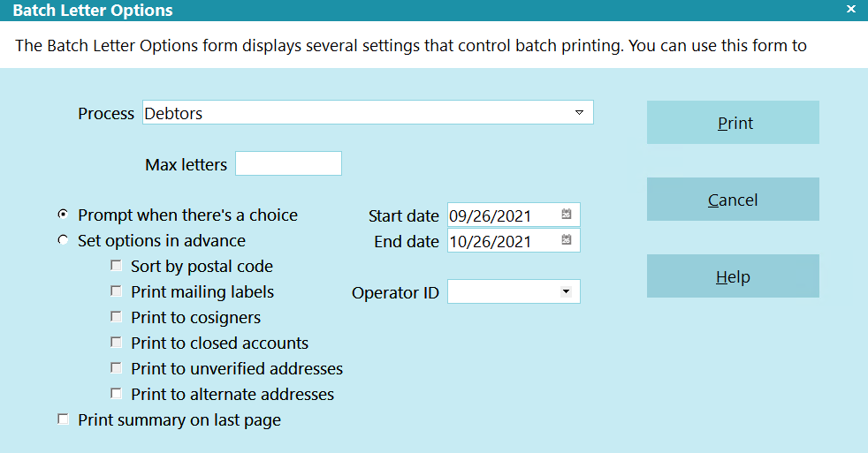Close the Batch Letter Options window
Image resolution: width=868 pixels, height=453 pixels.
(851, 10)
